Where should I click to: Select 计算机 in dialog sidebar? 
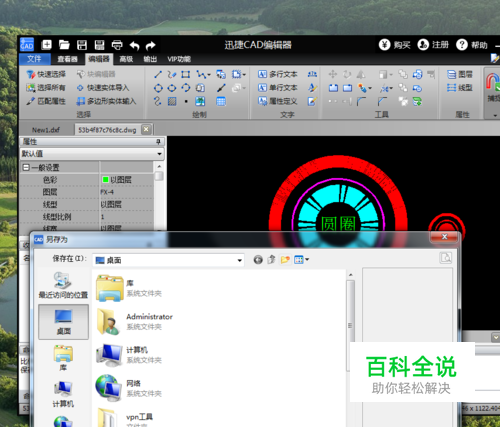[x=63, y=395]
